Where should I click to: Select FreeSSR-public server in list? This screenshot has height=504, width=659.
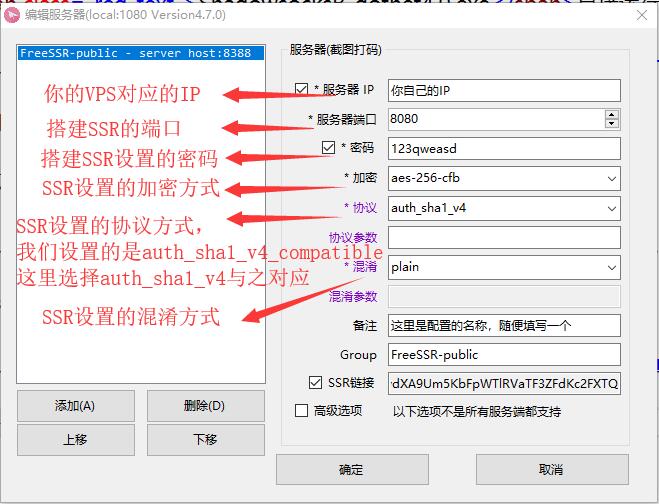click(135, 54)
